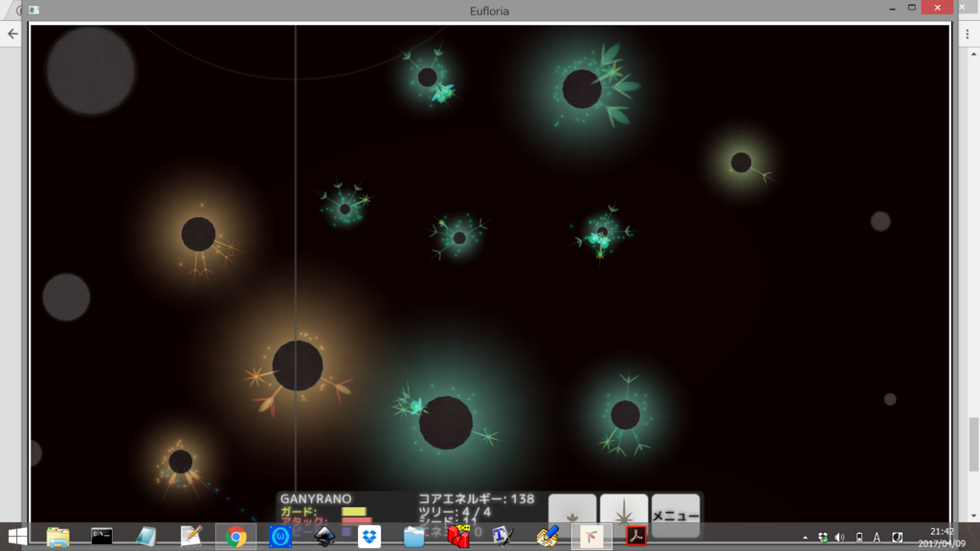The height and width of the screenshot is (551, 980).
Task: Open Adobe Reader from taskbar
Action: (635, 537)
